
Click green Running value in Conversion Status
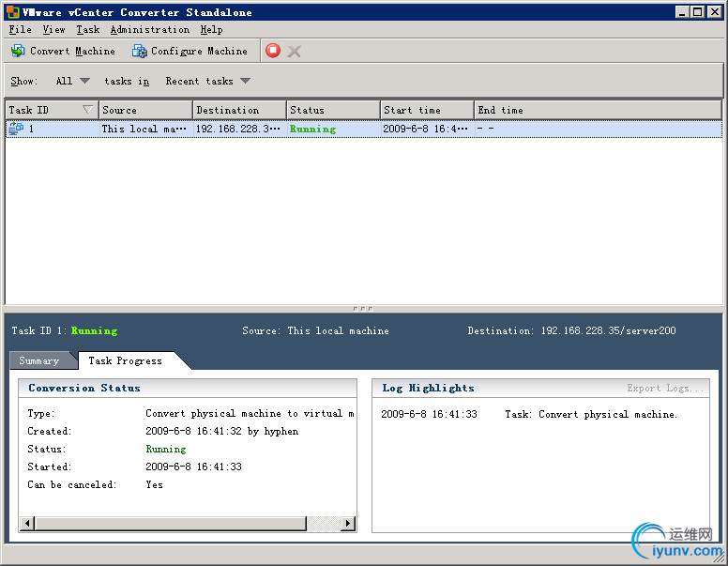point(166,449)
